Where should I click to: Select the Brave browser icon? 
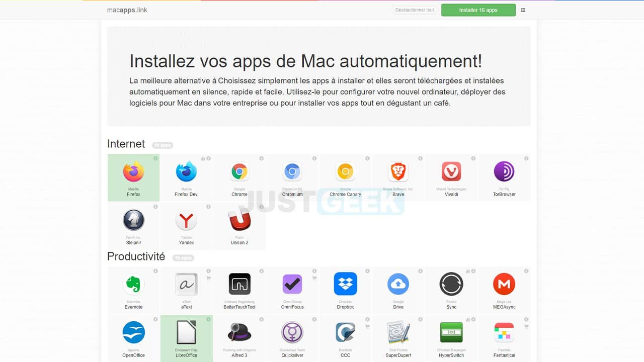pos(398,172)
